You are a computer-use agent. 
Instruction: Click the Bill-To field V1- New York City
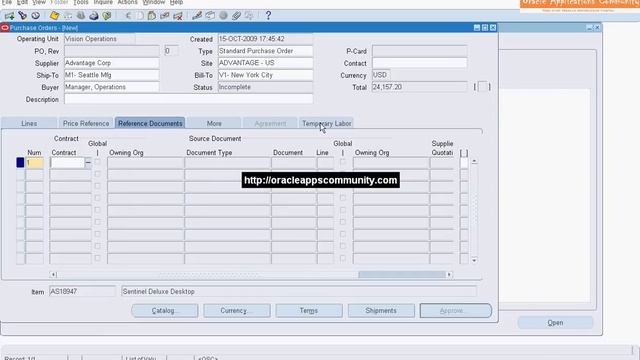265,75
